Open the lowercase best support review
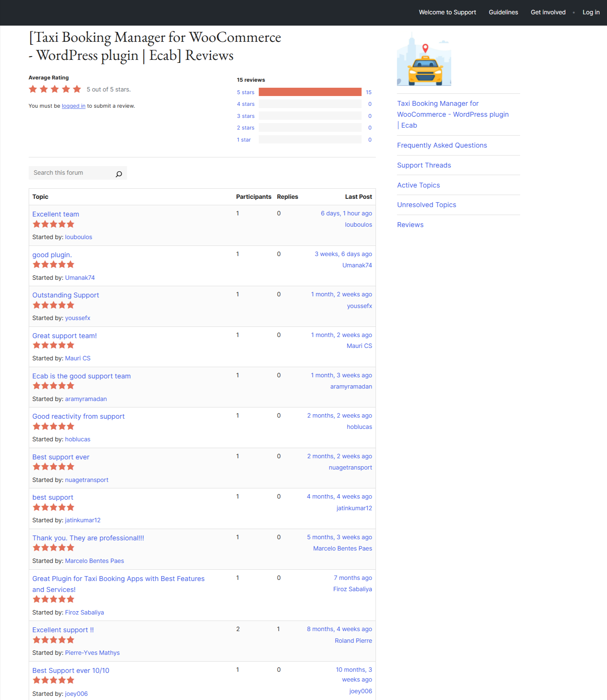607x700 pixels. coord(53,497)
